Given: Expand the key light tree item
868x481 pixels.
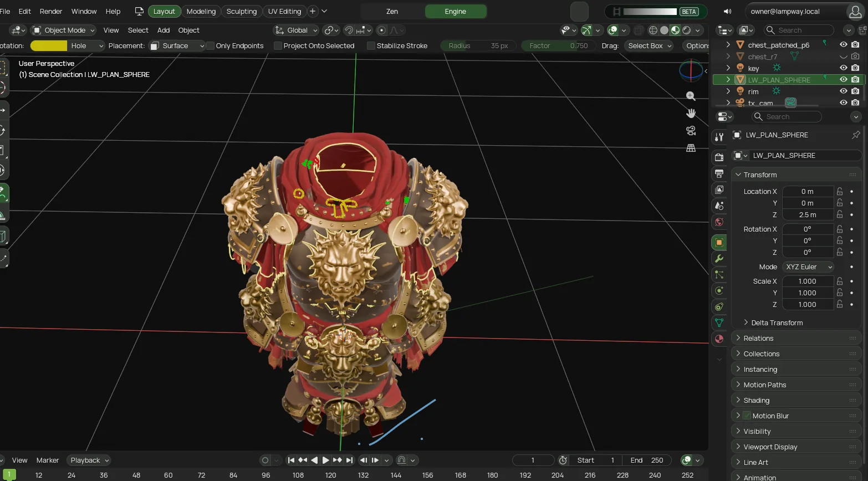Looking at the screenshot, I should (x=728, y=68).
